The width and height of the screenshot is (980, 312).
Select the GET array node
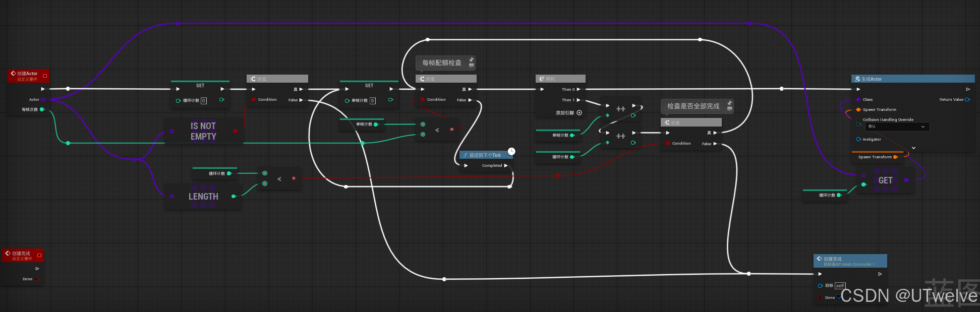click(886, 180)
